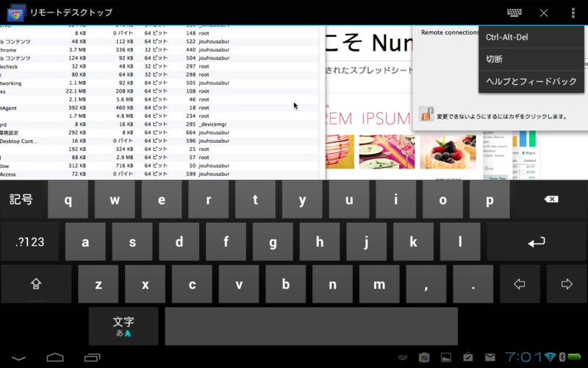Tap keyboard notification icon in system bar
Viewport: 588px width, 368px height.
[403, 357]
